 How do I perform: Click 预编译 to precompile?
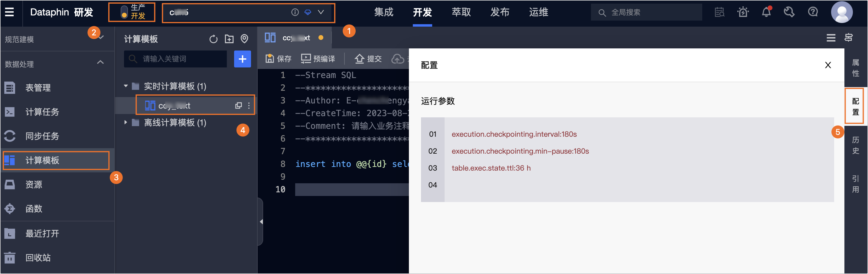click(318, 59)
